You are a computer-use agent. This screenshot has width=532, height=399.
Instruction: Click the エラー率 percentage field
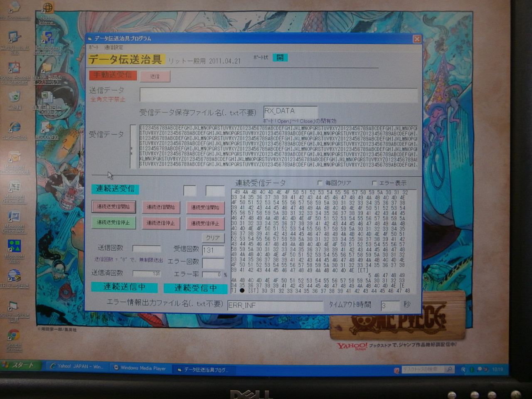(212, 274)
